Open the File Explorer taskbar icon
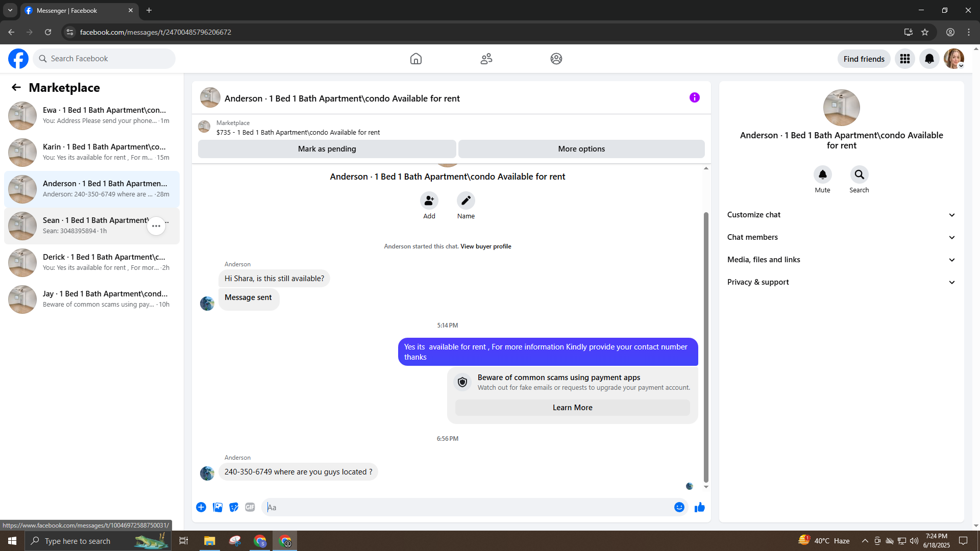Screen dimensions: 980x551 point(210,541)
